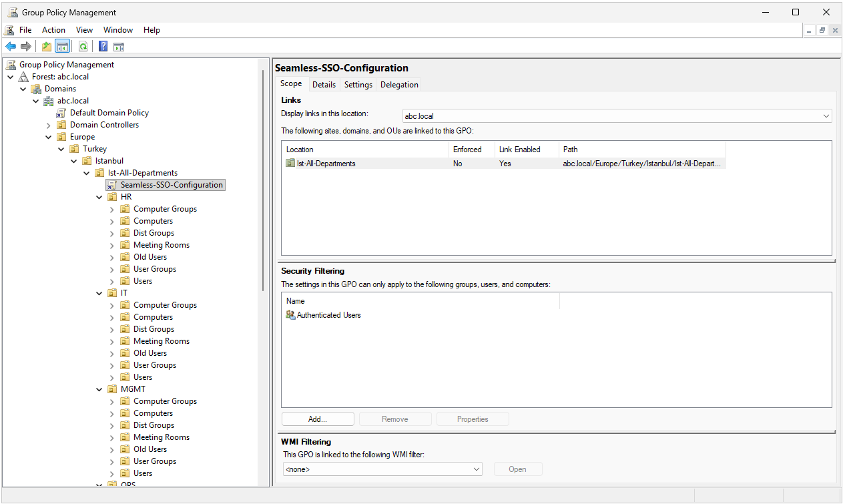Toggle the Show/Hide Action Pane icon

pyautogui.click(x=119, y=46)
